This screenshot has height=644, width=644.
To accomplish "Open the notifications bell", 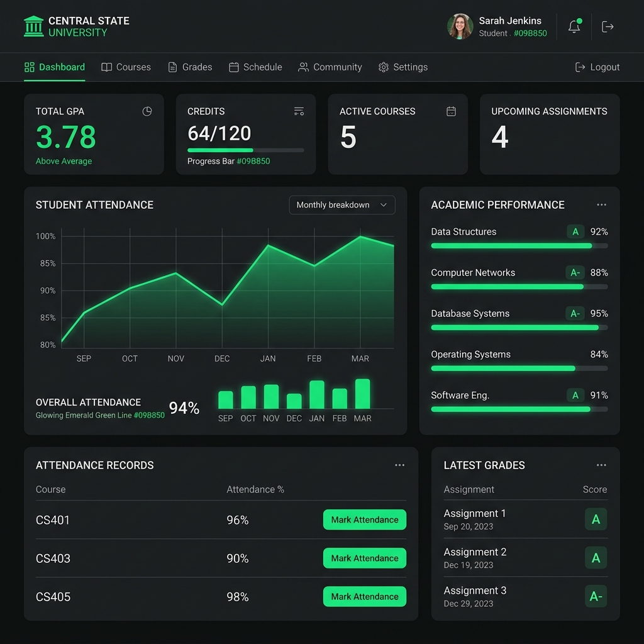I will [x=574, y=26].
